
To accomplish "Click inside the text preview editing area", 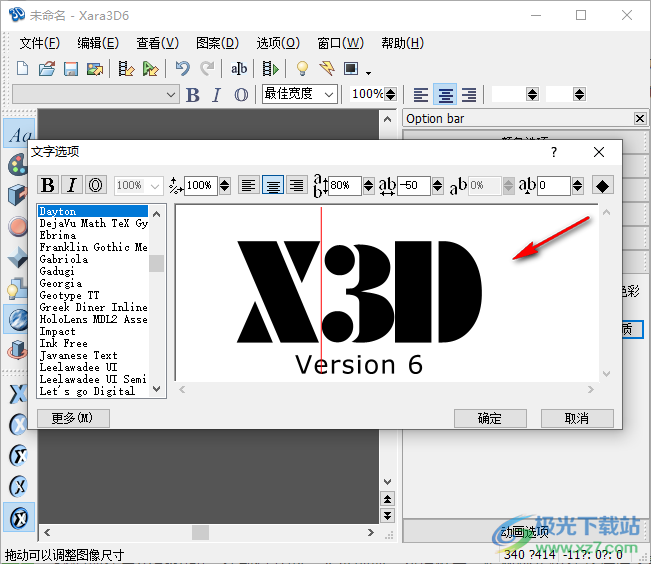I will [x=387, y=293].
